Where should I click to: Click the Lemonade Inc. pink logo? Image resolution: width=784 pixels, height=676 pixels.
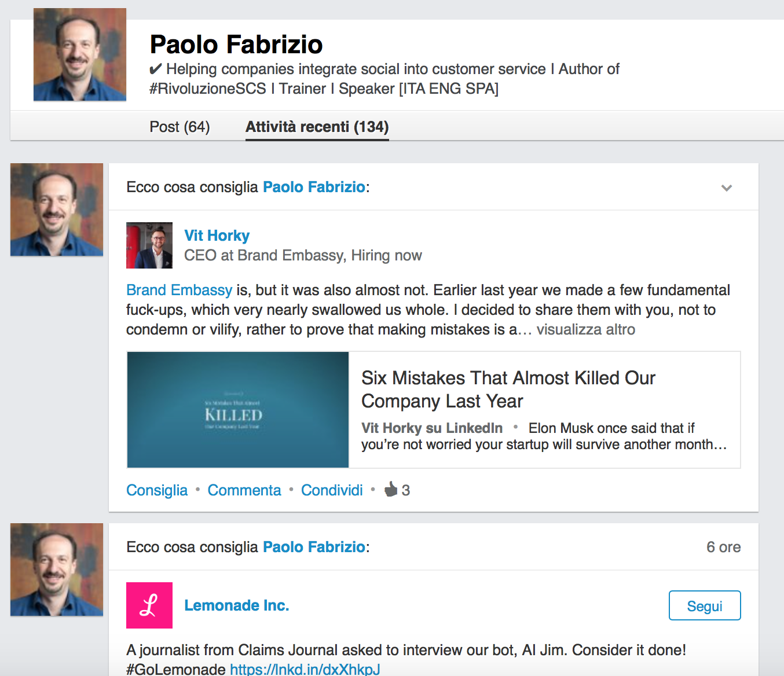149,605
